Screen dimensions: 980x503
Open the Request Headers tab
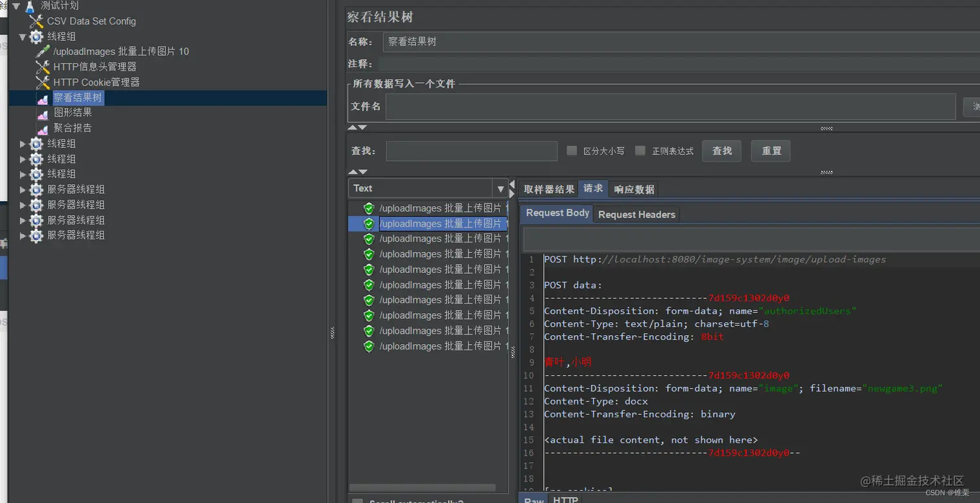[636, 215]
